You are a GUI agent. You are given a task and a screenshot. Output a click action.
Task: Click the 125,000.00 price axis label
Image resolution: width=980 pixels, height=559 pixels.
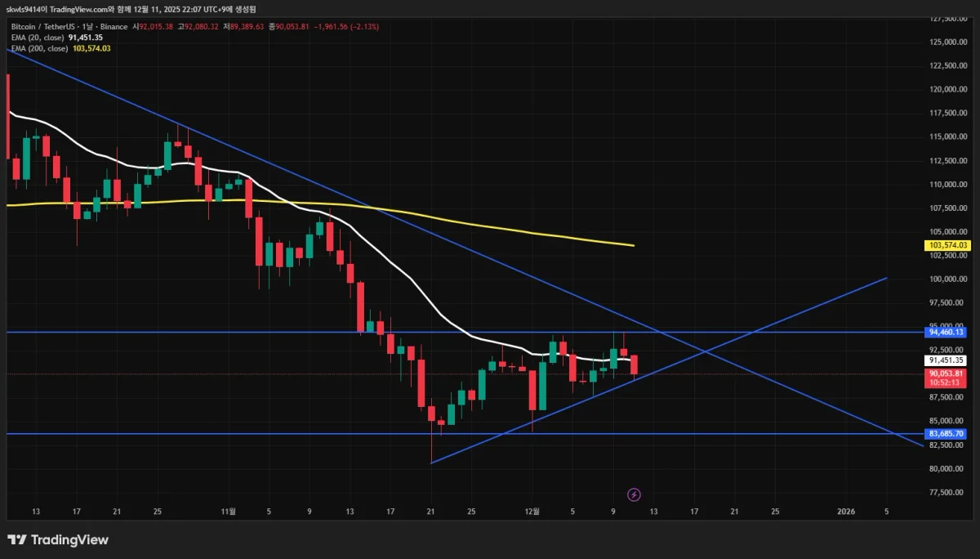(948, 42)
